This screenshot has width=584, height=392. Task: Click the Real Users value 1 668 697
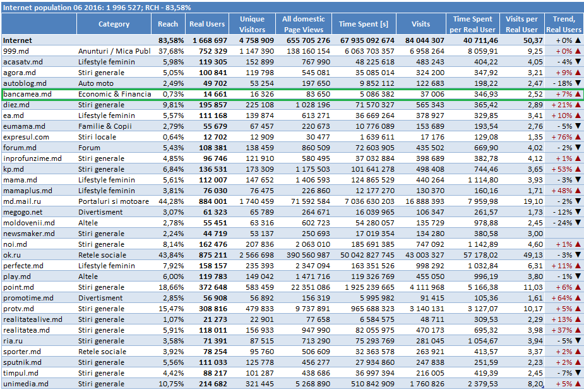pyautogui.click(x=210, y=40)
